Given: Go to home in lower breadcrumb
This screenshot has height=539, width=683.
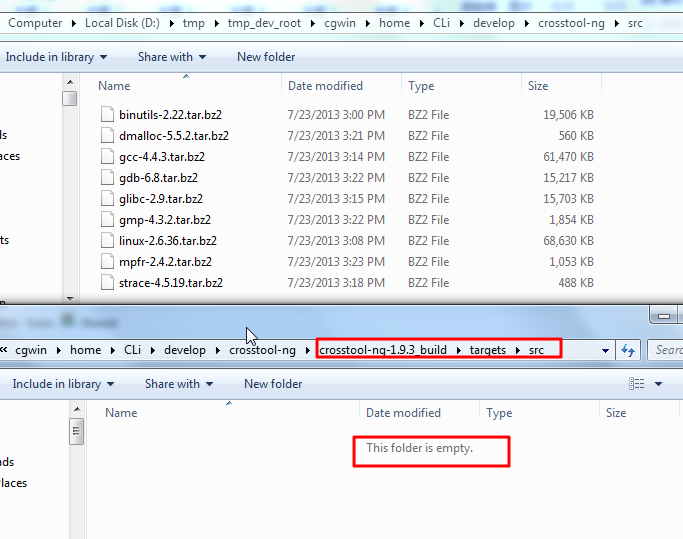Looking at the screenshot, I should point(85,350).
